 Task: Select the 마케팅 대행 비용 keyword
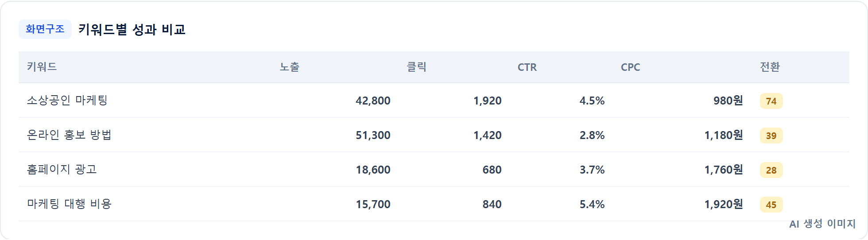[x=70, y=204]
